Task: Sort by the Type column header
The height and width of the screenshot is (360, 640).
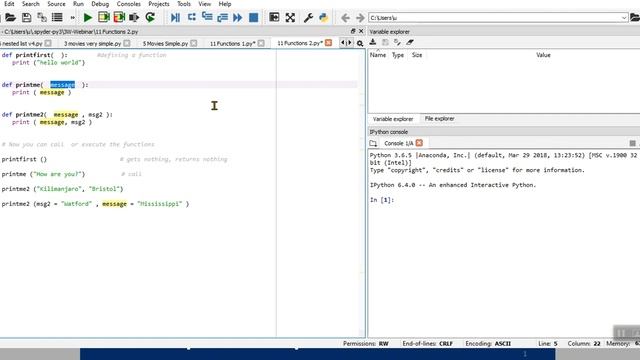Action: [x=398, y=55]
